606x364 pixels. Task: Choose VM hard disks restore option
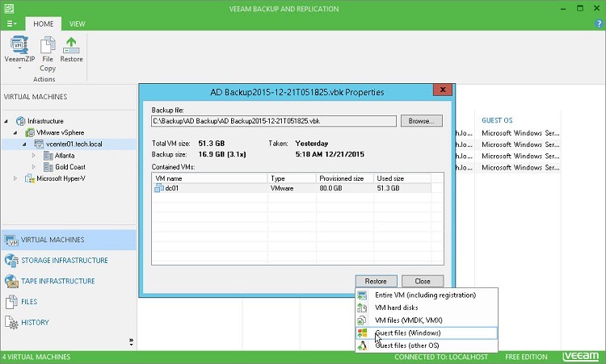tap(427, 308)
